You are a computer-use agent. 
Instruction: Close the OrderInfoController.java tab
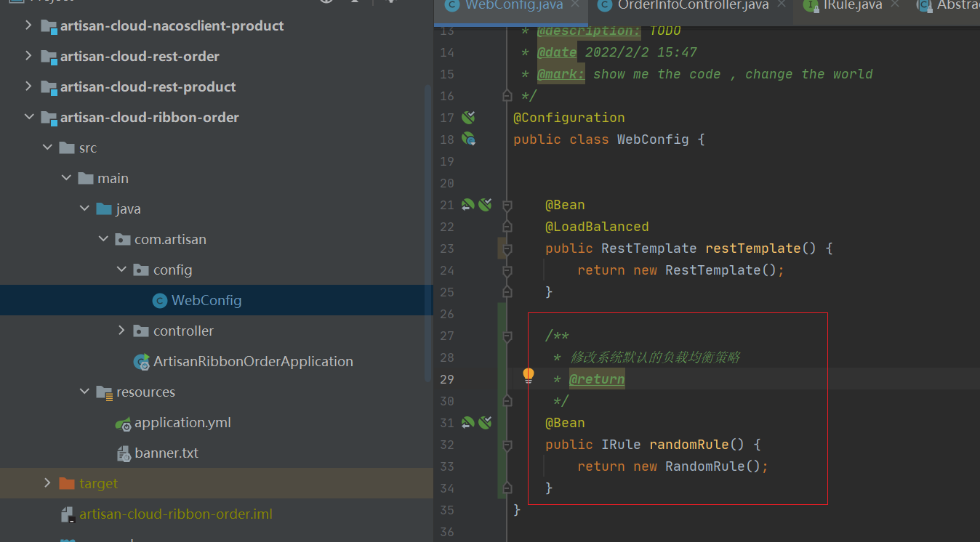coord(782,5)
